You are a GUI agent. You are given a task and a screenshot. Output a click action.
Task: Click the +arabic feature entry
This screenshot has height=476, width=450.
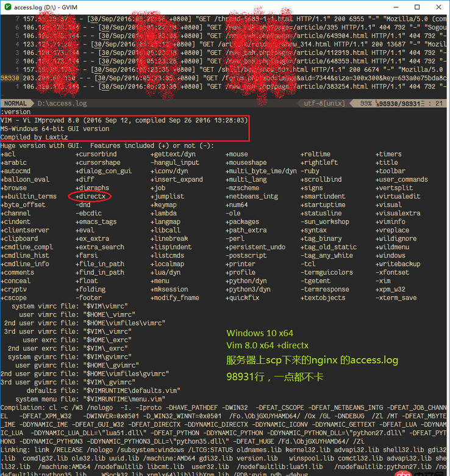13,163
